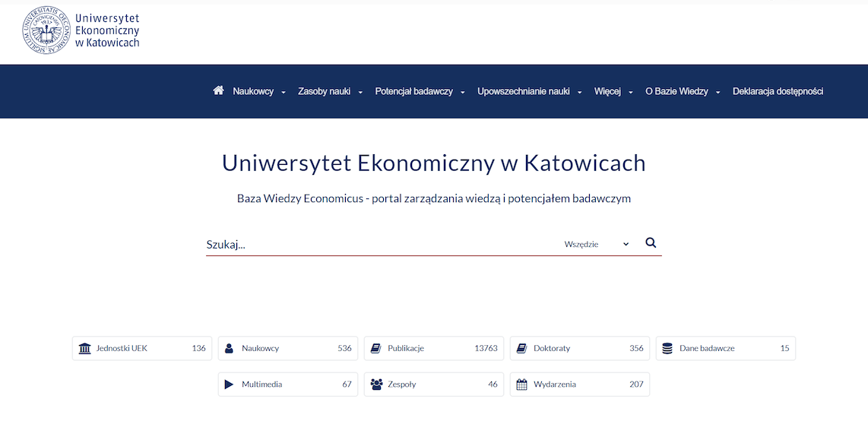The height and width of the screenshot is (421, 868).
Task: Click the Zespoły count 46
Action: (x=493, y=384)
